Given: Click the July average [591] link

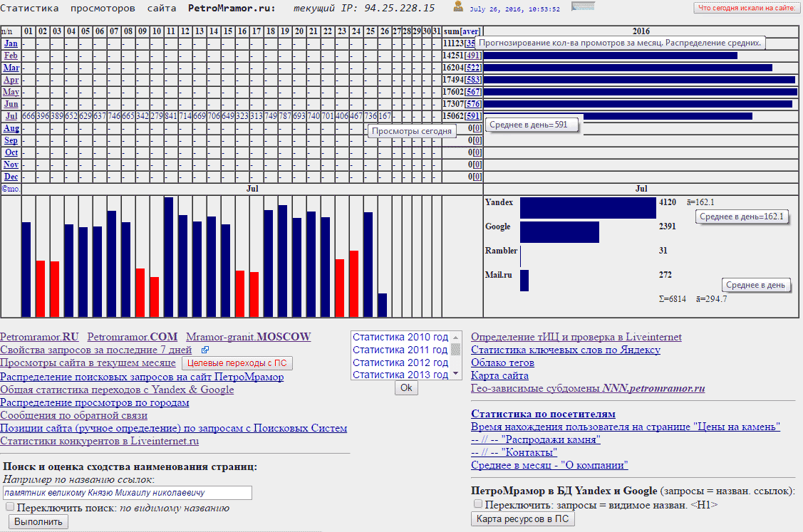Looking at the screenshot, I should pos(473,116).
